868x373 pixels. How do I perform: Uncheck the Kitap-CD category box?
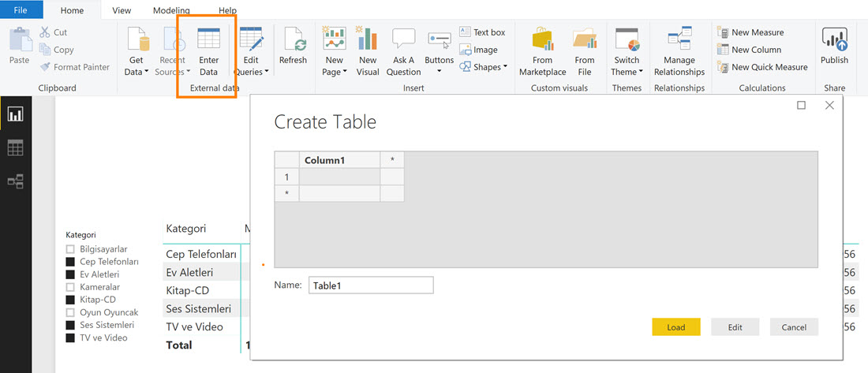pyautogui.click(x=70, y=300)
